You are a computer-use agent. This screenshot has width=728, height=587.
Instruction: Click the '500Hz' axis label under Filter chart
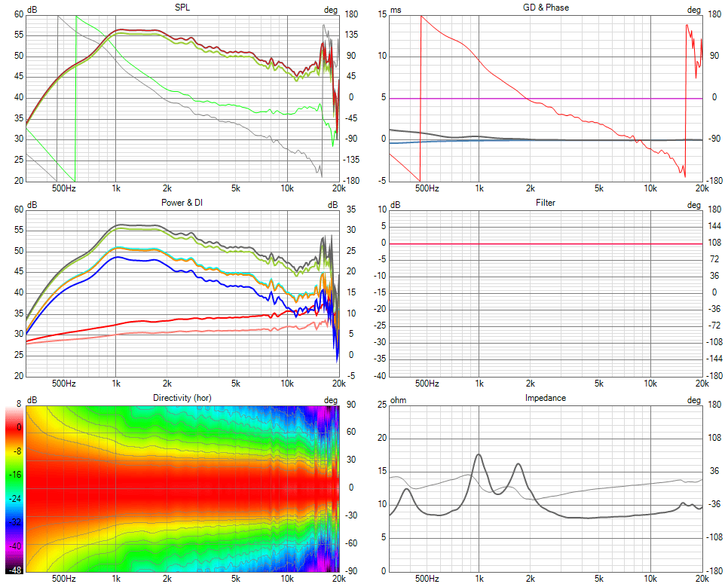[427, 383]
